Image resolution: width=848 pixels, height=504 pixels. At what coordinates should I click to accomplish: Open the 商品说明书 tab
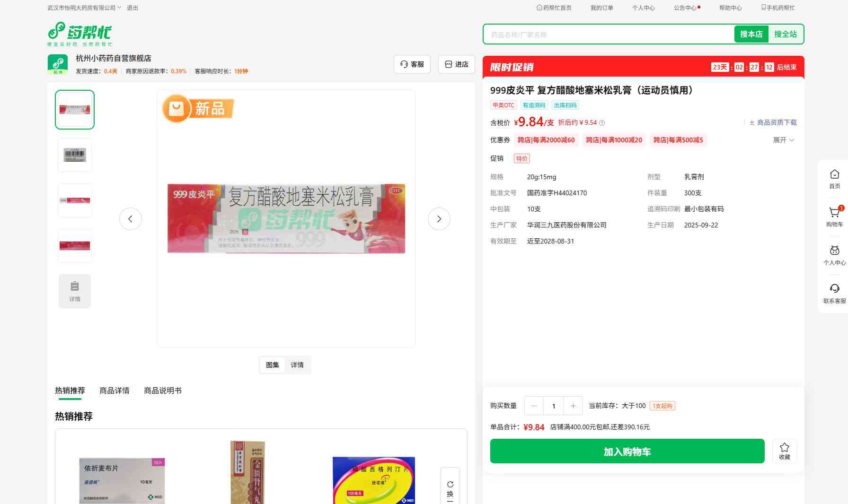162,391
